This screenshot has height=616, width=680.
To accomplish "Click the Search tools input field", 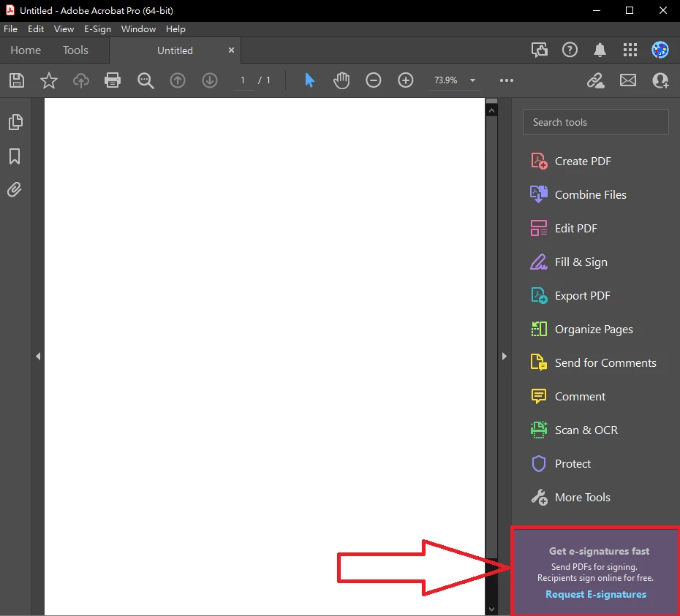I will pyautogui.click(x=595, y=122).
